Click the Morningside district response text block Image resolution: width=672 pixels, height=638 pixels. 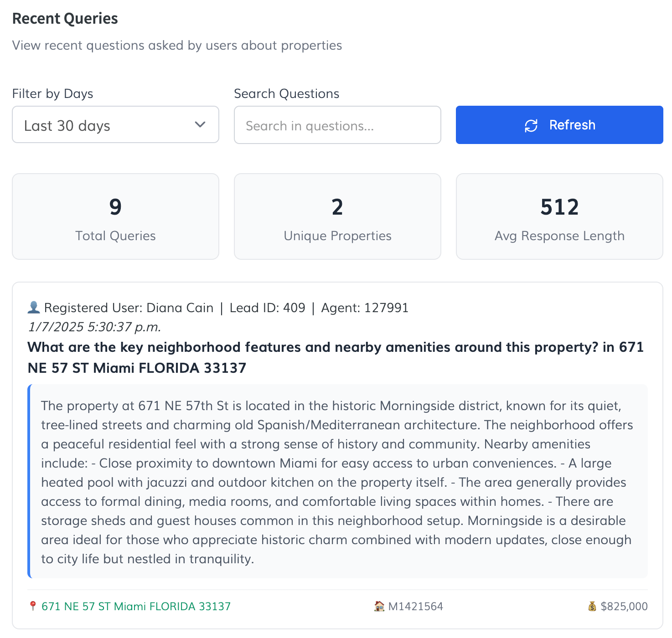coord(337,482)
